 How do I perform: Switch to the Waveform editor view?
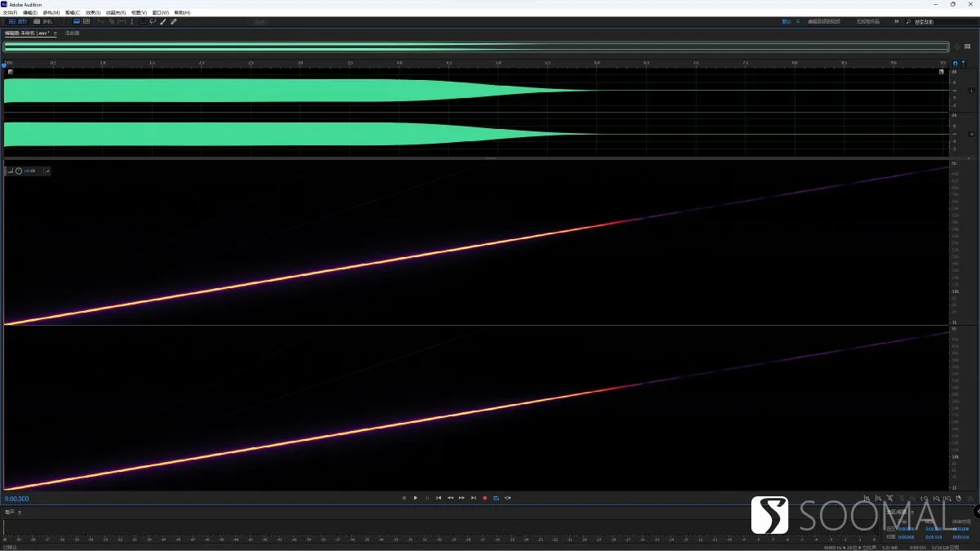tap(17, 21)
